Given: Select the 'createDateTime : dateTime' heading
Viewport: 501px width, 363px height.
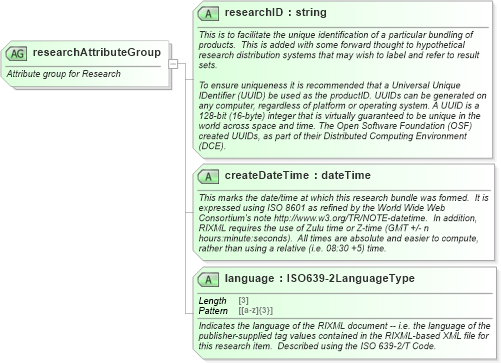Looking at the screenshot, I should click(298, 175).
